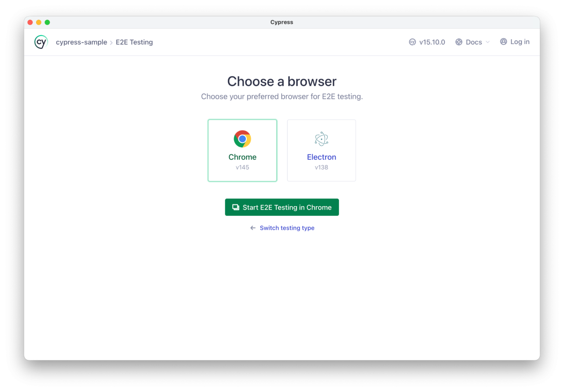Click the Cypress logo in the header
564x392 pixels.
[41, 42]
